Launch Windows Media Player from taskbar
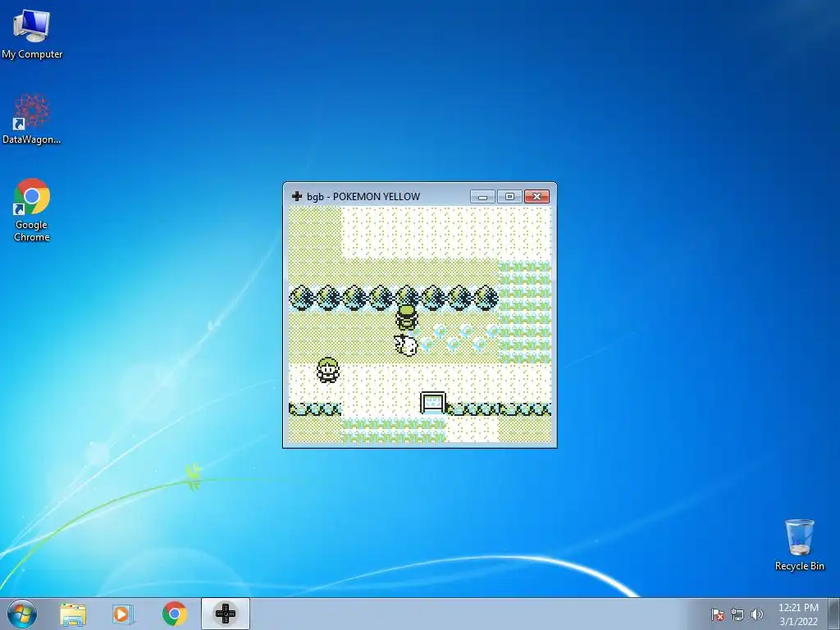This screenshot has height=630, width=840. point(123,614)
